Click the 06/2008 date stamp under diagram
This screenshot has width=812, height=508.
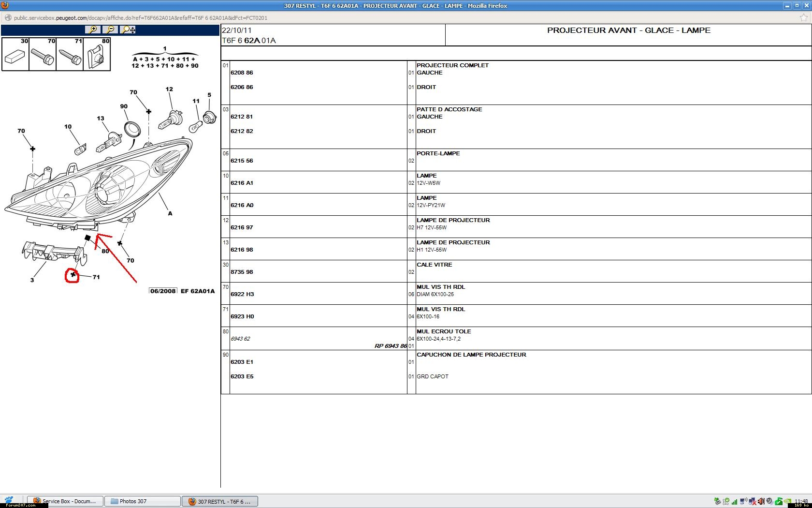coord(163,291)
